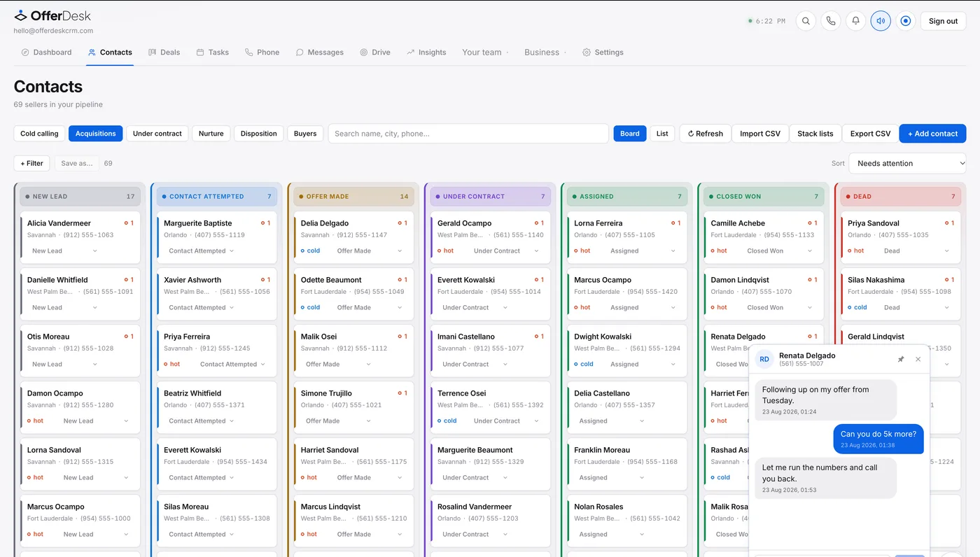Click the cold tag on Terrence Osei card
The height and width of the screenshot is (557, 980).
[x=447, y=421]
